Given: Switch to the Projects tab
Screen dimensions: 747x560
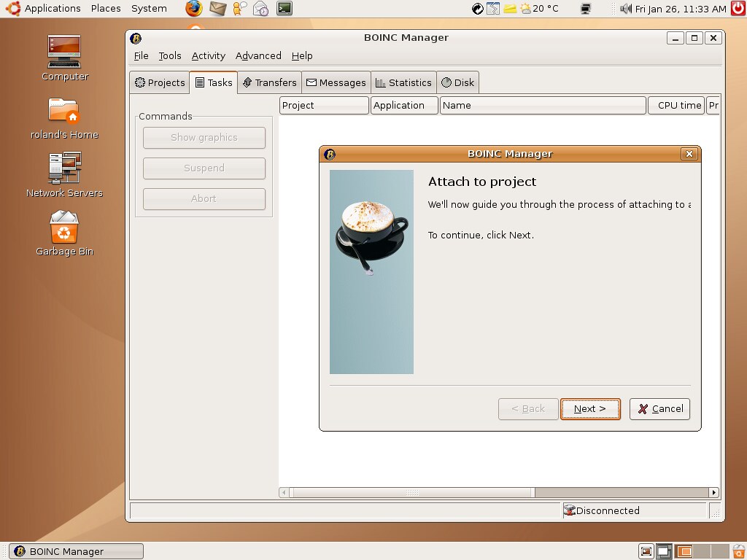Looking at the screenshot, I should pos(160,82).
